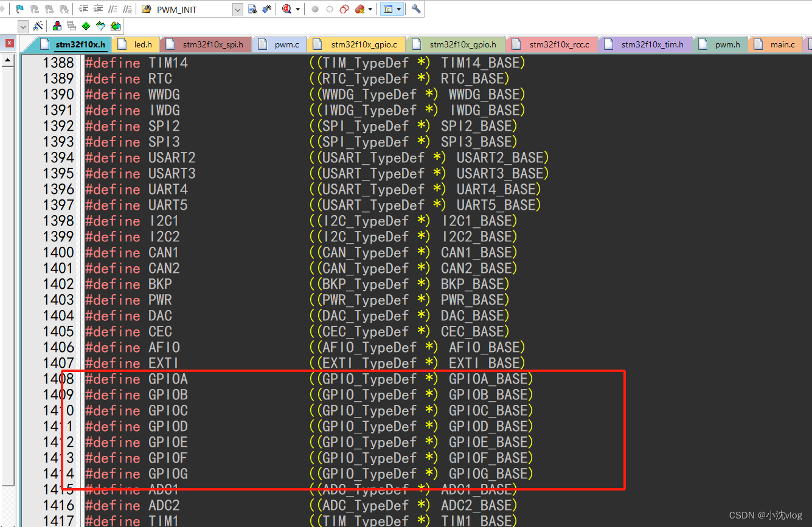Open the led.h tab
The width and height of the screenshot is (812, 527).
(137, 44)
